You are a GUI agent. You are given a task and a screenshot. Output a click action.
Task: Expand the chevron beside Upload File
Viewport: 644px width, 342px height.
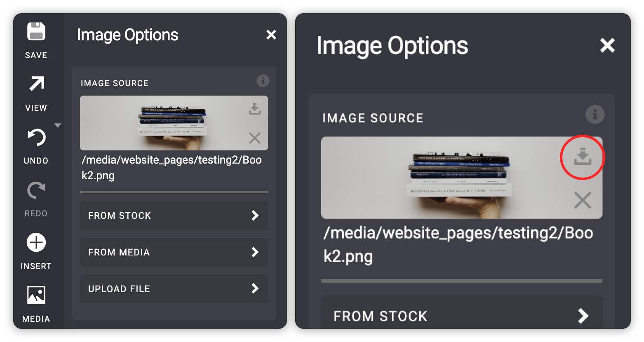point(255,289)
